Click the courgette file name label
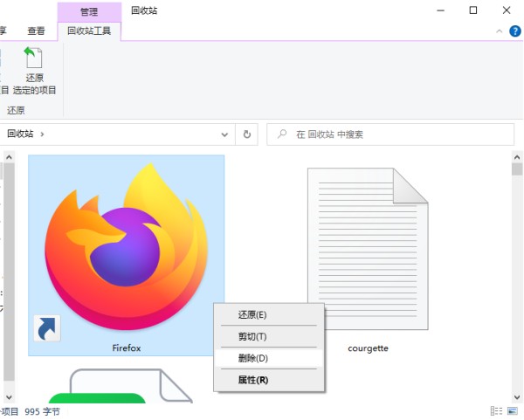Viewport: 524px width, 420px height. click(368, 348)
